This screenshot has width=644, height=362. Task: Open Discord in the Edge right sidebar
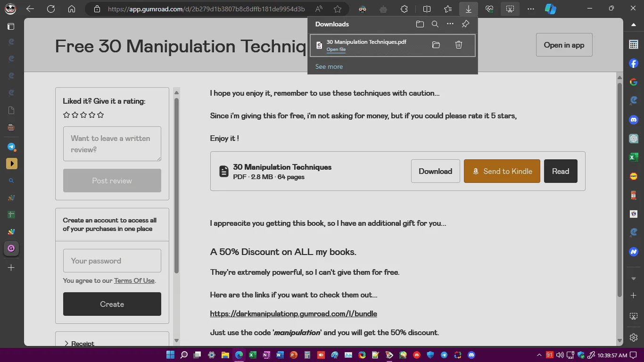pyautogui.click(x=634, y=120)
